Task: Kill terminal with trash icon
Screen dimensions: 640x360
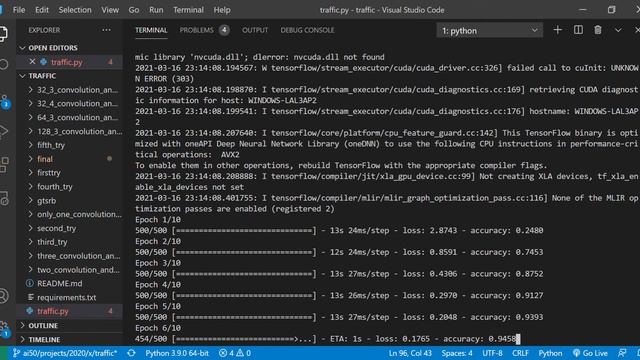Action: tap(598, 30)
